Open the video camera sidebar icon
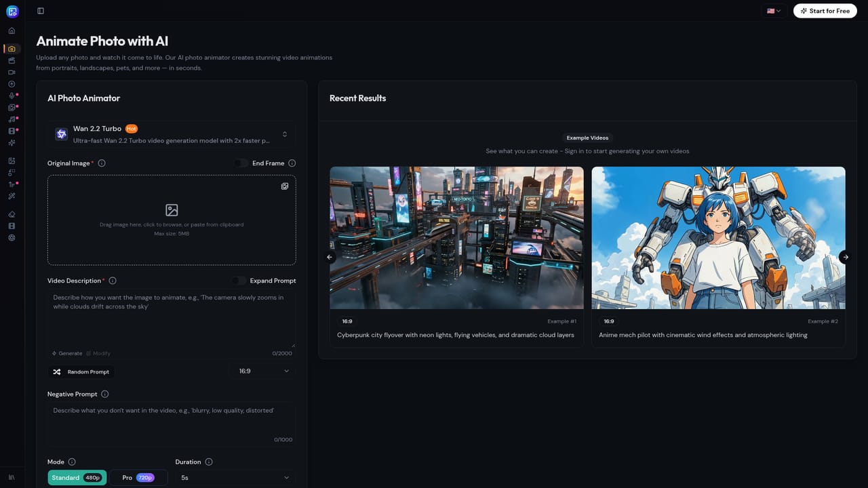 pos(12,72)
